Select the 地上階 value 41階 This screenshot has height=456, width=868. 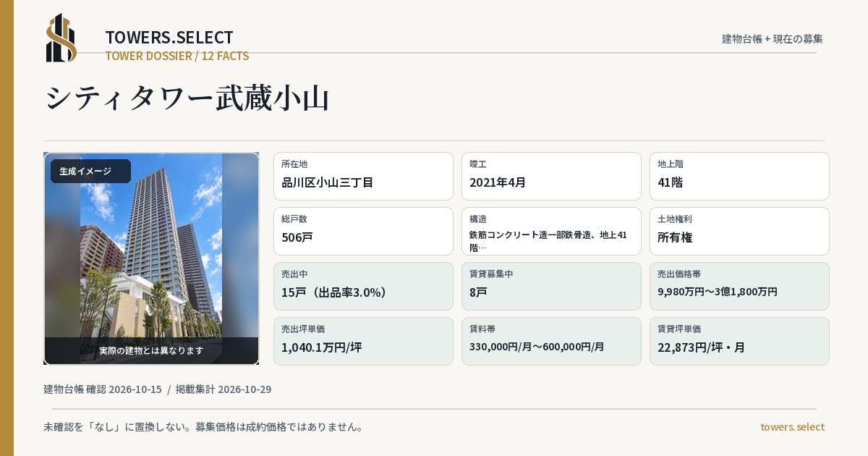pyautogui.click(x=670, y=182)
